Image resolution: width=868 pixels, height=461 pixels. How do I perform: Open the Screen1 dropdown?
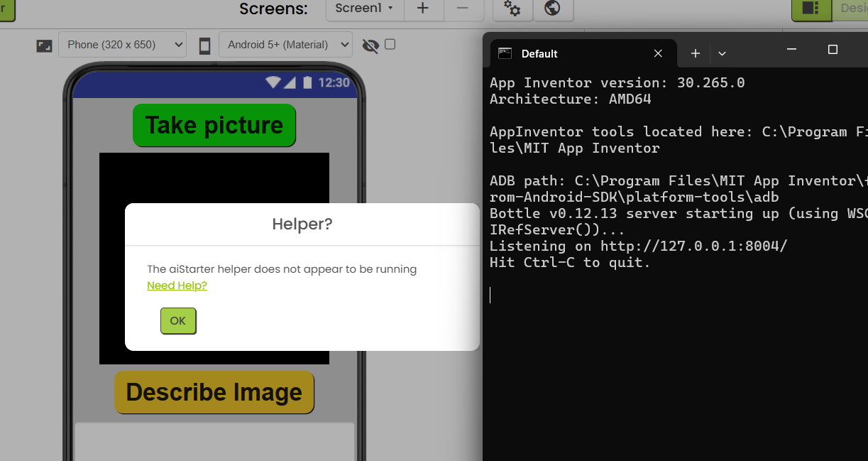pyautogui.click(x=364, y=9)
